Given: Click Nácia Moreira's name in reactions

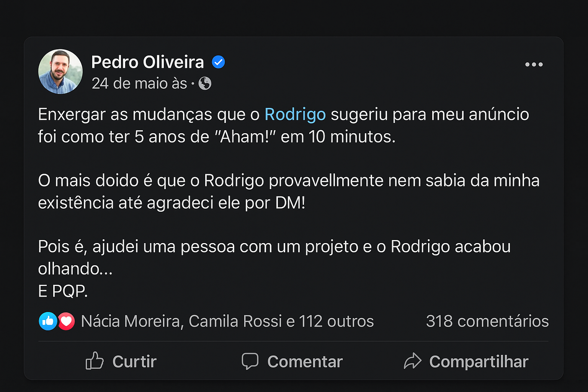Looking at the screenshot, I should (x=130, y=321).
